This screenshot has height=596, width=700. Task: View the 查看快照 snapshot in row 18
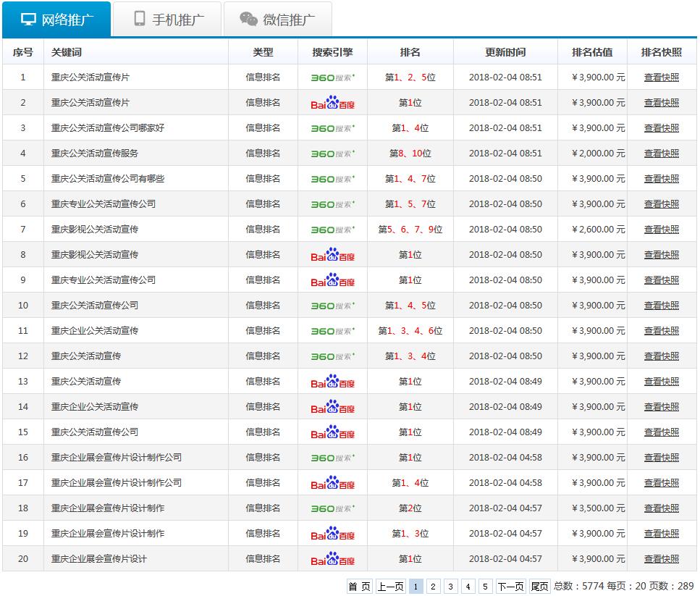pyautogui.click(x=661, y=508)
